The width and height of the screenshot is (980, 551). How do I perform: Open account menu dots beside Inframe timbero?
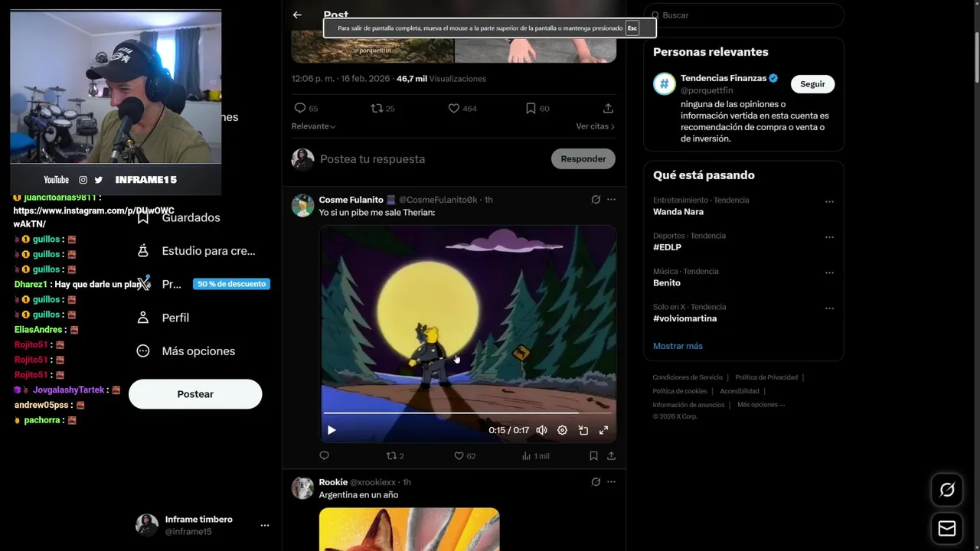tap(265, 526)
